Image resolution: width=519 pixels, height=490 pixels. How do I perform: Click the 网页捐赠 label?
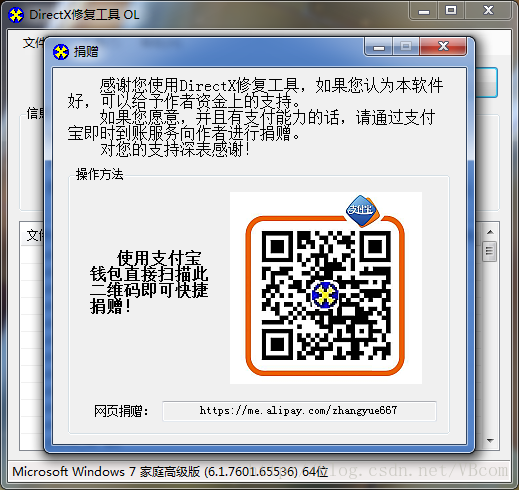[121, 411]
